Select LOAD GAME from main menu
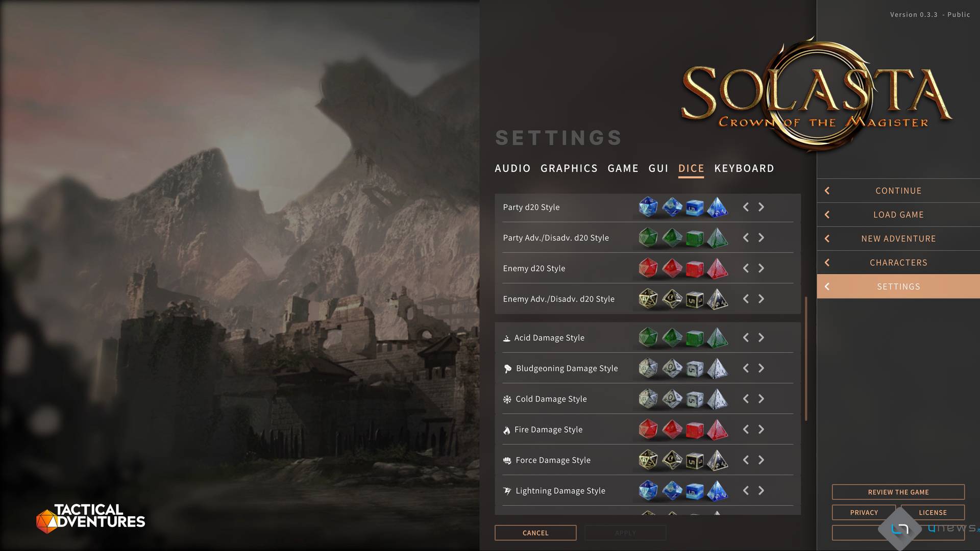Screen dimensions: 980x551 (x=898, y=215)
